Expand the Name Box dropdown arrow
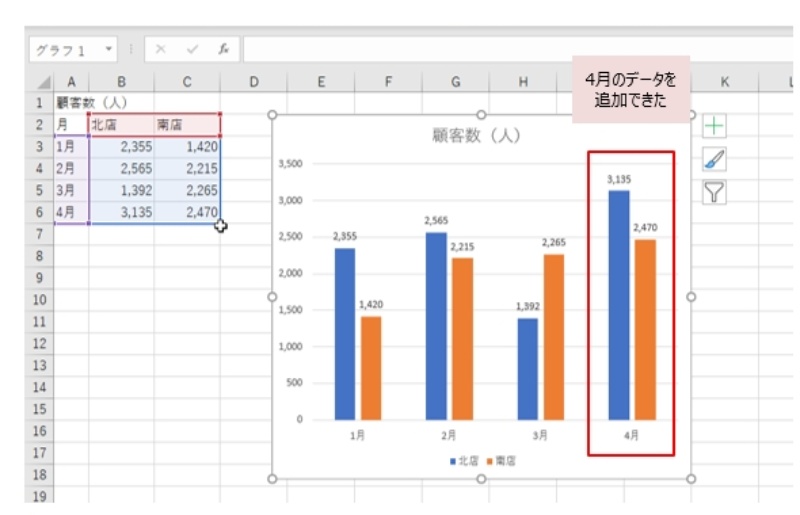 click(x=109, y=49)
